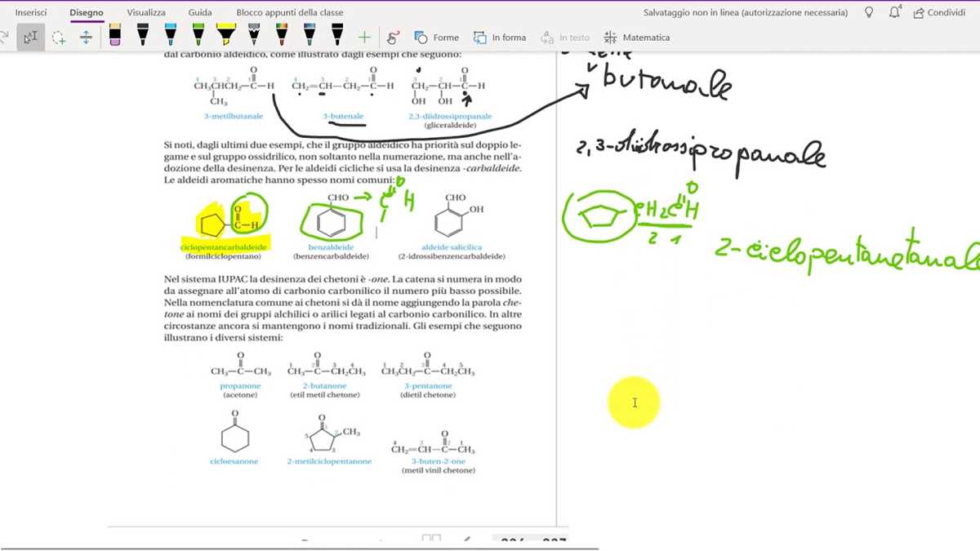The height and width of the screenshot is (551, 980).
Task: Open Blocco appunti della classe tab
Action: tap(290, 12)
